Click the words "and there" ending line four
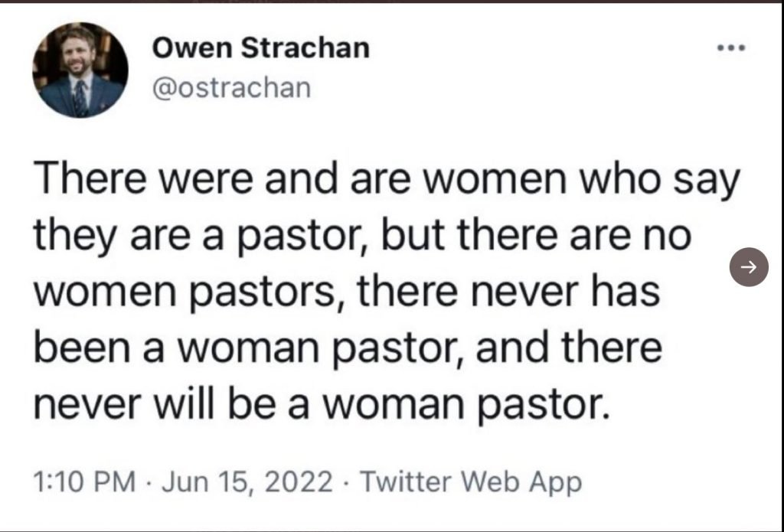Viewport: 784px width, 532px height. click(x=569, y=348)
